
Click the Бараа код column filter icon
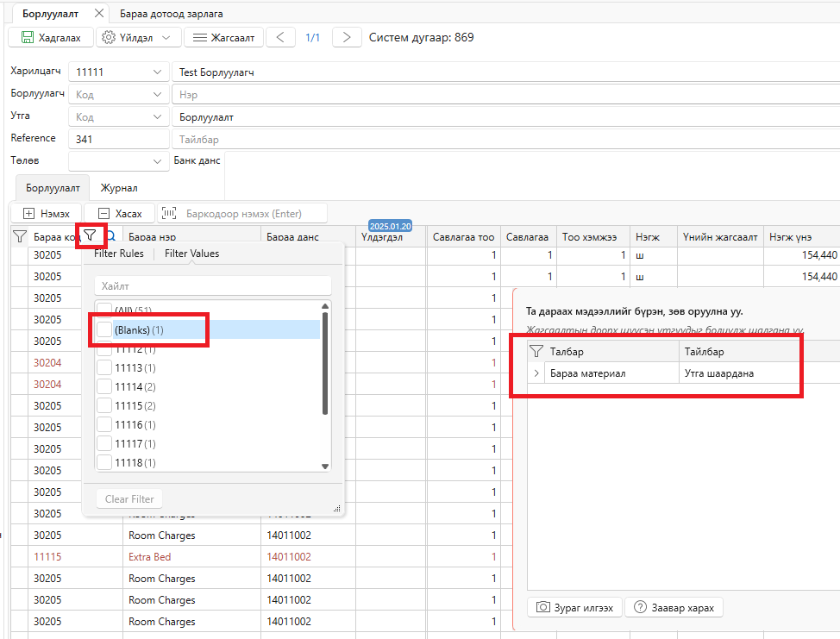pos(90,235)
